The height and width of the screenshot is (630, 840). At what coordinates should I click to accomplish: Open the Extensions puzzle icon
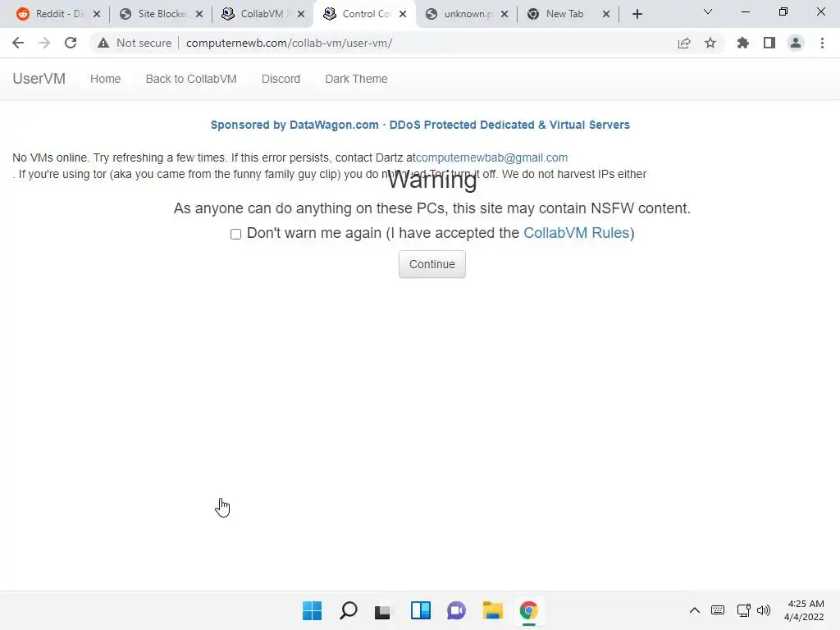tap(743, 43)
